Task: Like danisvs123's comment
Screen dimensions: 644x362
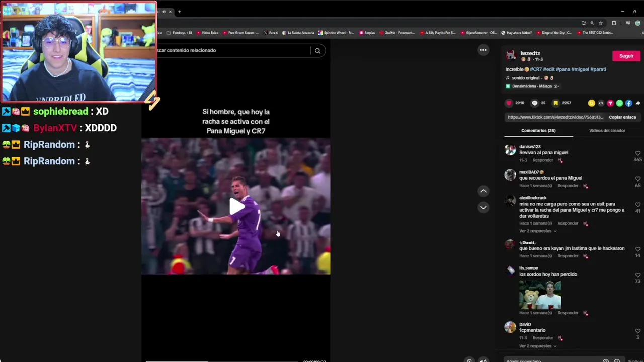Action: pyautogui.click(x=638, y=153)
